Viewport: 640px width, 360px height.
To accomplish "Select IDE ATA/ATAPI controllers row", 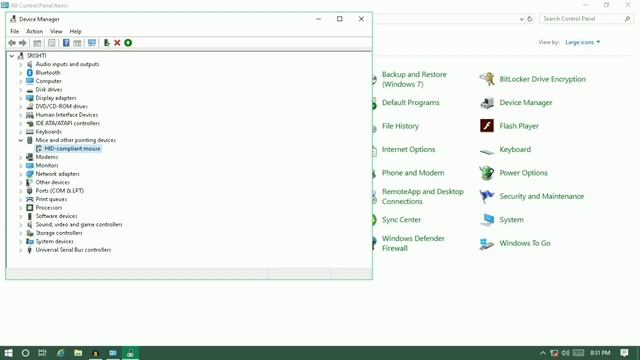I will click(x=67, y=123).
